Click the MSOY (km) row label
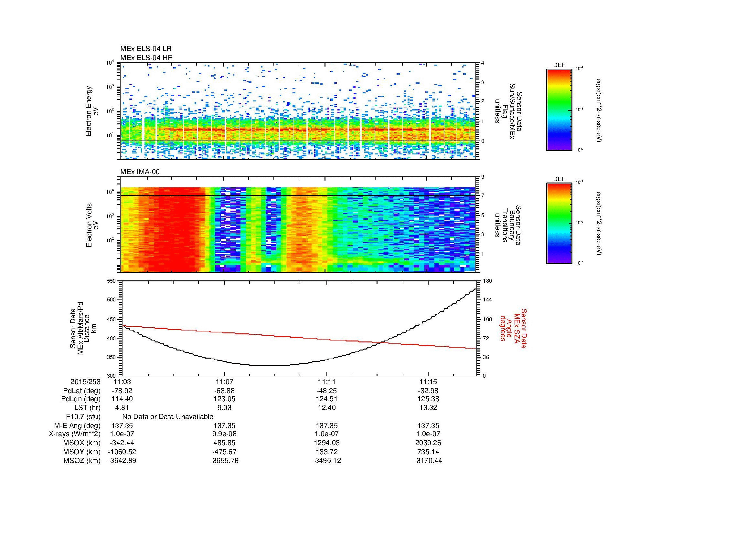 click(x=82, y=452)
